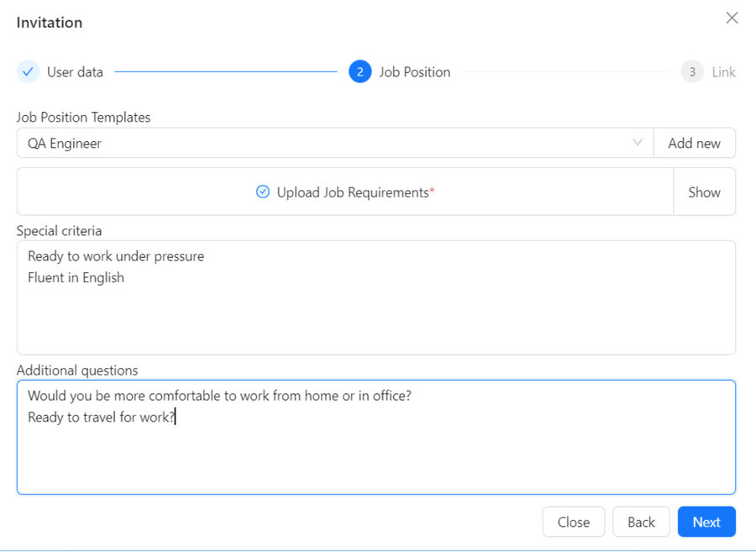Focus the Additional questions text area

[376, 437]
